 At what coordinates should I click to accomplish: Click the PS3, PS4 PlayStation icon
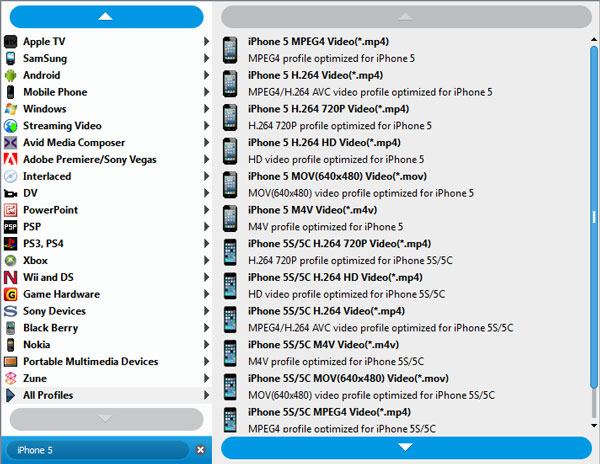coord(10,244)
